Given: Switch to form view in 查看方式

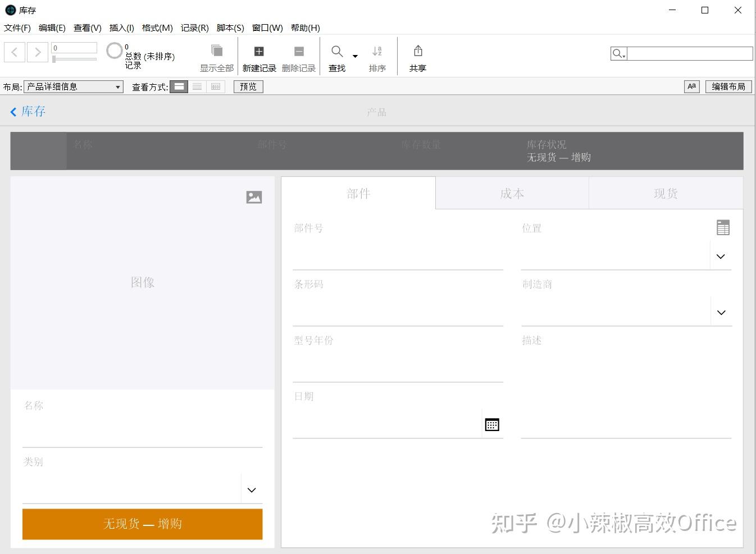Looking at the screenshot, I should [179, 86].
